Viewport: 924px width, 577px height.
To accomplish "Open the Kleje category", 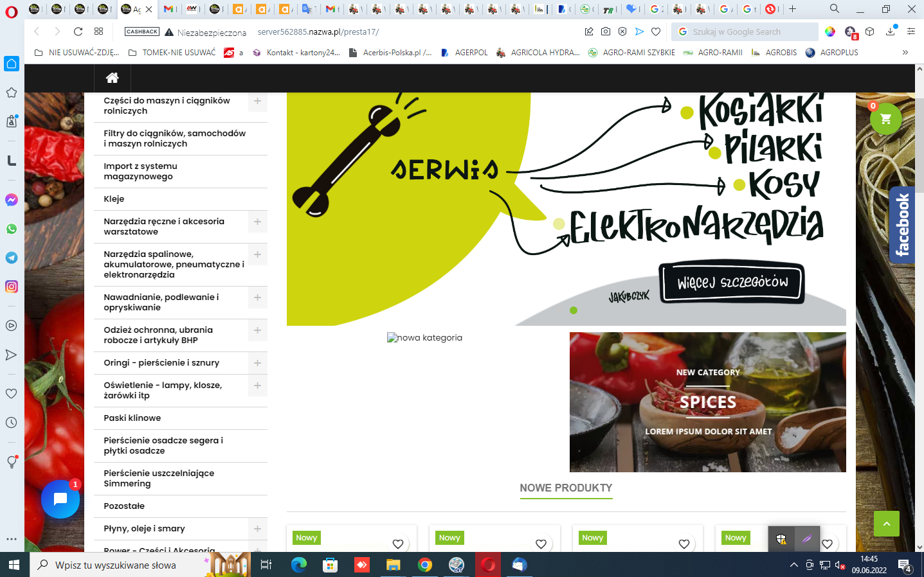I will tap(114, 199).
